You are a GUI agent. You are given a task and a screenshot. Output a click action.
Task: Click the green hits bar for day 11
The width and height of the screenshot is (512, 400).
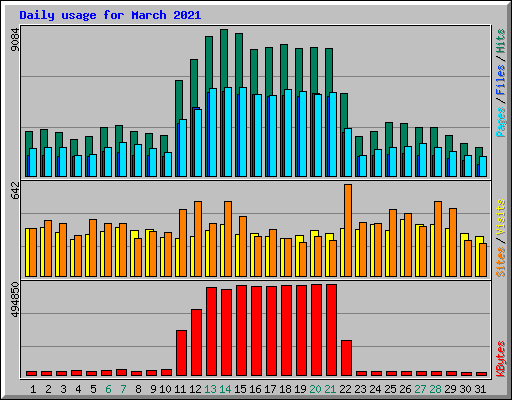179,100
